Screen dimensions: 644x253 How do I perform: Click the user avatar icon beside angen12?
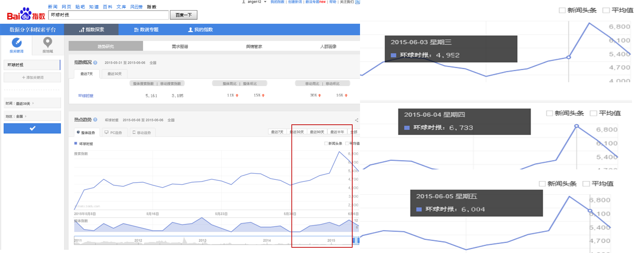[244, 2]
